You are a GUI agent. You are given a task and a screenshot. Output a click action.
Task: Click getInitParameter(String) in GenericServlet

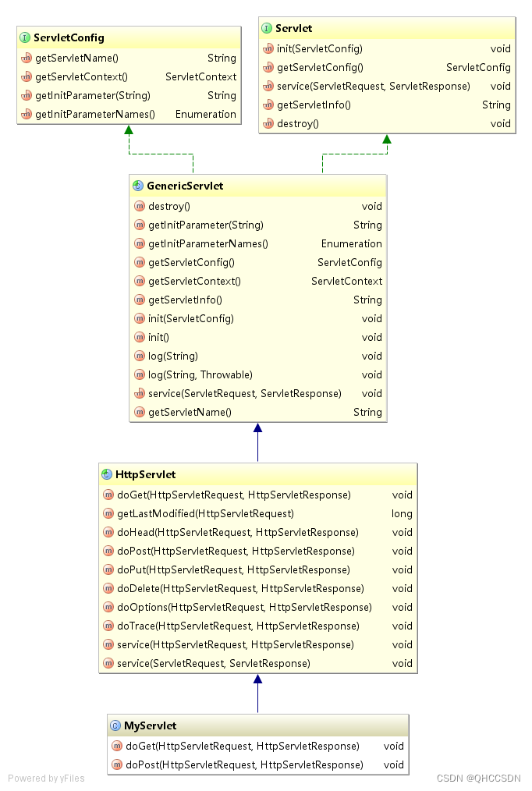[x=206, y=225]
